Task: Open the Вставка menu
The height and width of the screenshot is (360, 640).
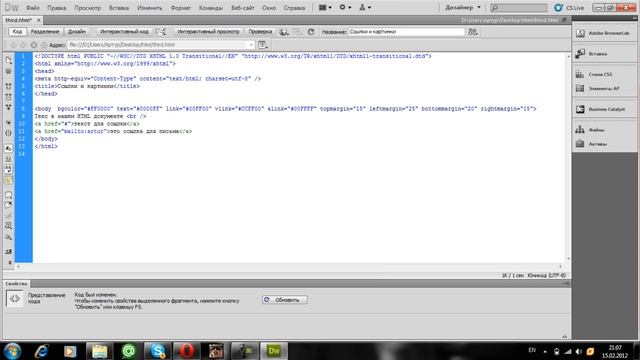Action: click(119, 8)
